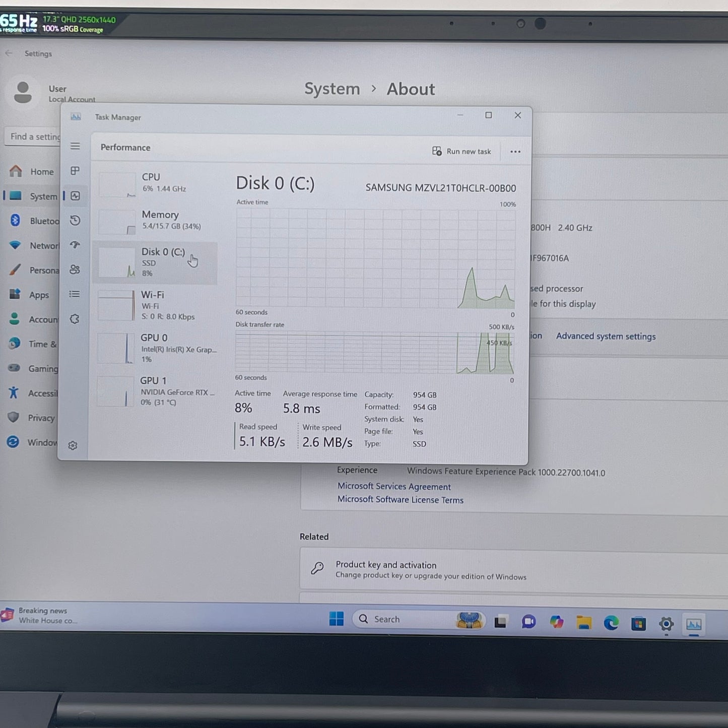Screen dimensions: 728x728
Task: Open Network & internet in Settings sidebar
Action: tap(33, 245)
